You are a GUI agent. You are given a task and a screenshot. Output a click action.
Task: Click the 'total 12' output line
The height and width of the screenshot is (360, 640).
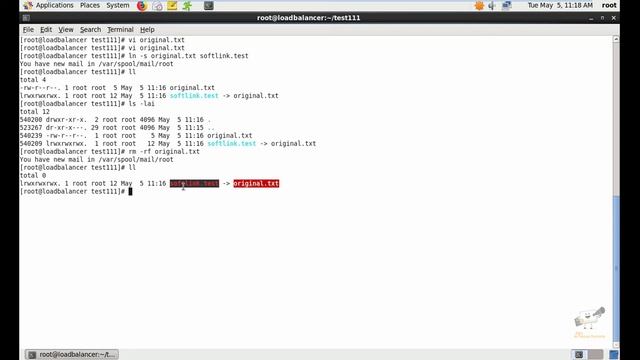[x=35, y=112]
